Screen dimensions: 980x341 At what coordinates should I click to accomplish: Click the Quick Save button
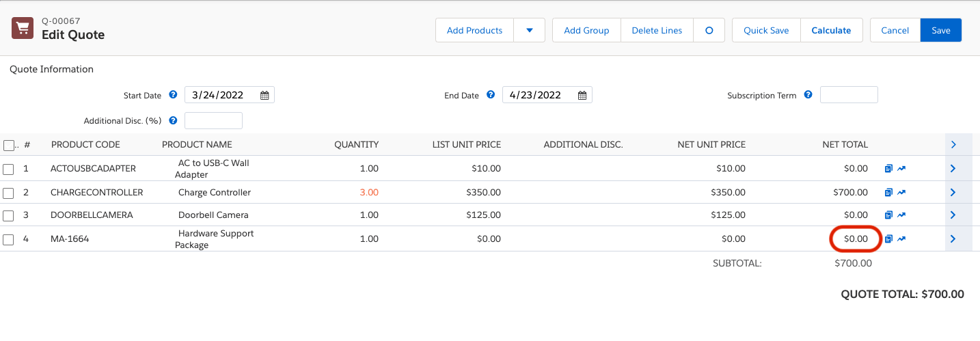pos(765,31)
